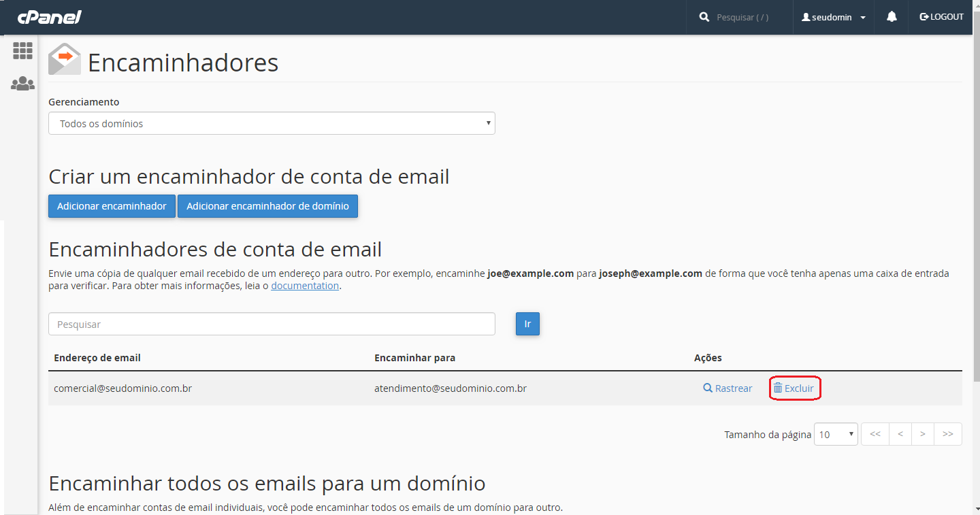This screenshot has width=980, height=515.
Task: Click Rastrear for comercial@seudominio.com.br
Action: coord(728,388)
